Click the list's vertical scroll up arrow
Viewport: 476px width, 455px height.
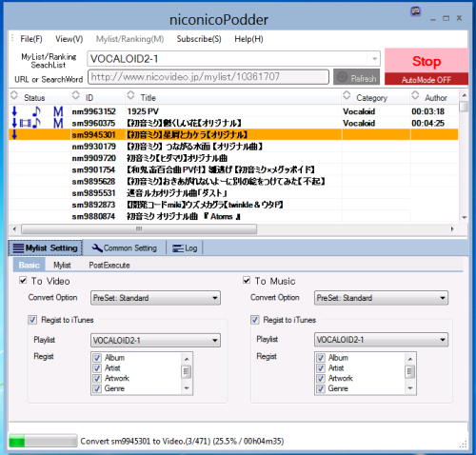(465, 95)
